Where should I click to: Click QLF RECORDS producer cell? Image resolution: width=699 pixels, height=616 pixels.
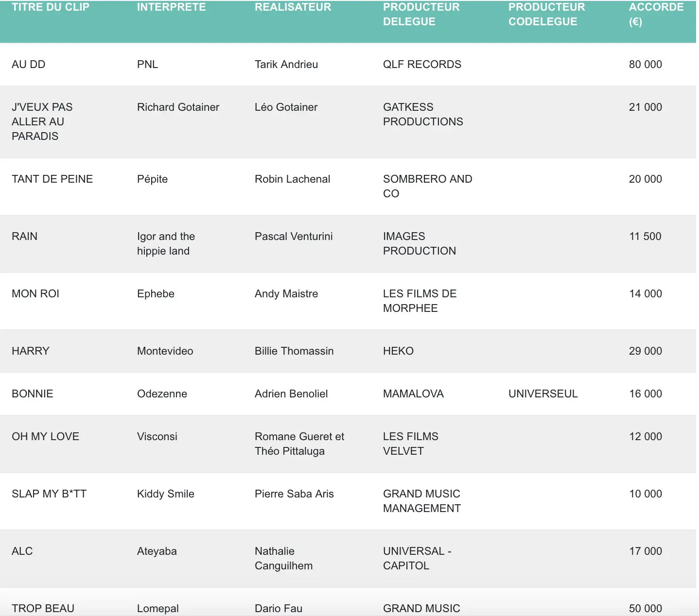[x=422, y=65]
